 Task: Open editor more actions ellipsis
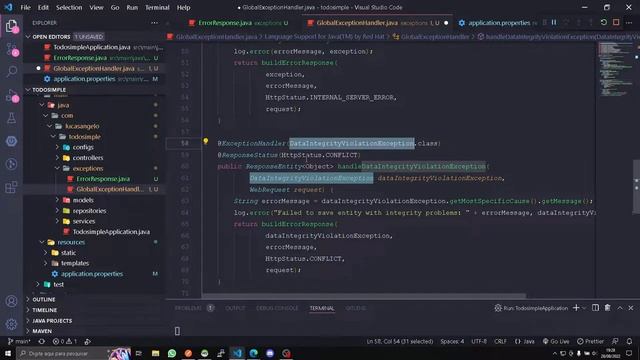point(629,22)
